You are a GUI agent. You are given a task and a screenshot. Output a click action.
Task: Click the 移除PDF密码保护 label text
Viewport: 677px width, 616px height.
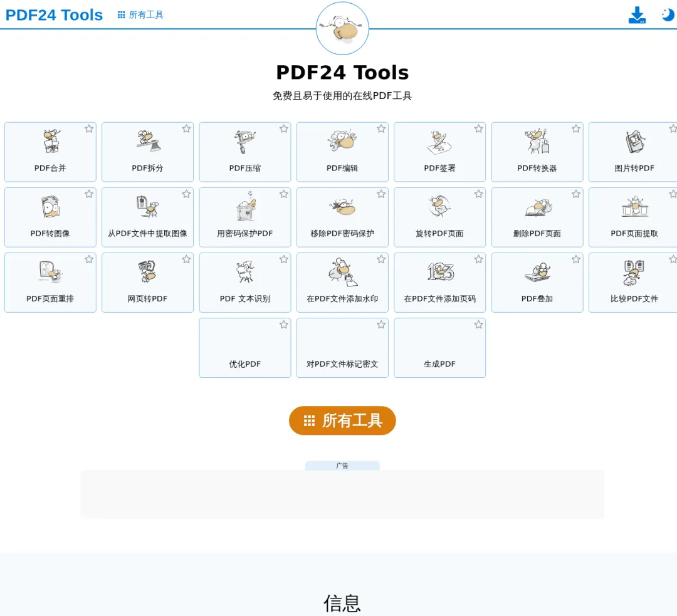click(342, 234)
